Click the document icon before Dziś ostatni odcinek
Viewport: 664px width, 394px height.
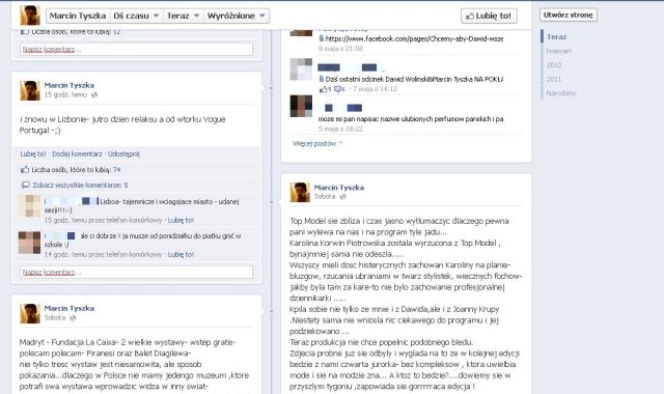pos(321,79)
